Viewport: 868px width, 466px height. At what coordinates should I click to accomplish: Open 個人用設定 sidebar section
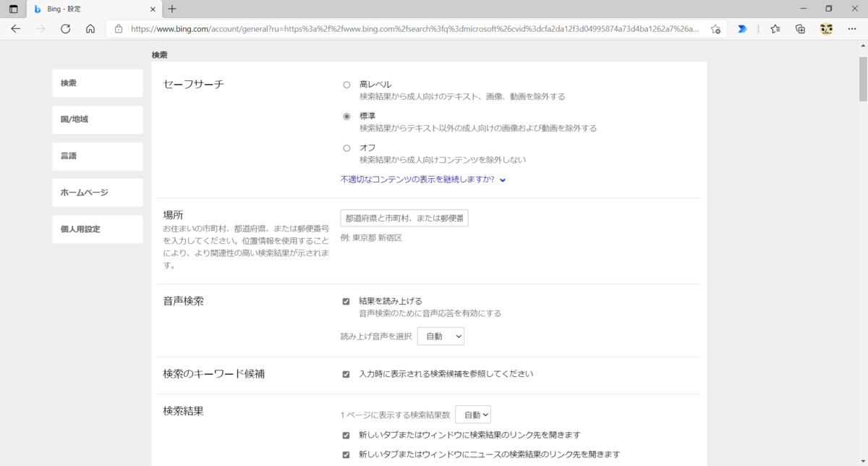[x=98, y=229]
